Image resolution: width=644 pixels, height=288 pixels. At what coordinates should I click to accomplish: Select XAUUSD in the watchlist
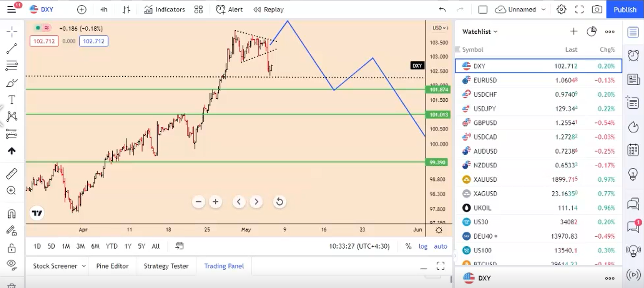click(x=485, y=180)
